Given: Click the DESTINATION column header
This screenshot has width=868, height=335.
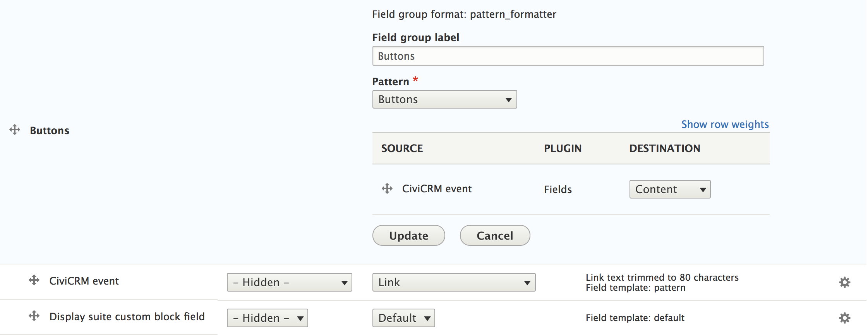Looking at the screenshot, I should pyautogui.click(x=664, y=148).
